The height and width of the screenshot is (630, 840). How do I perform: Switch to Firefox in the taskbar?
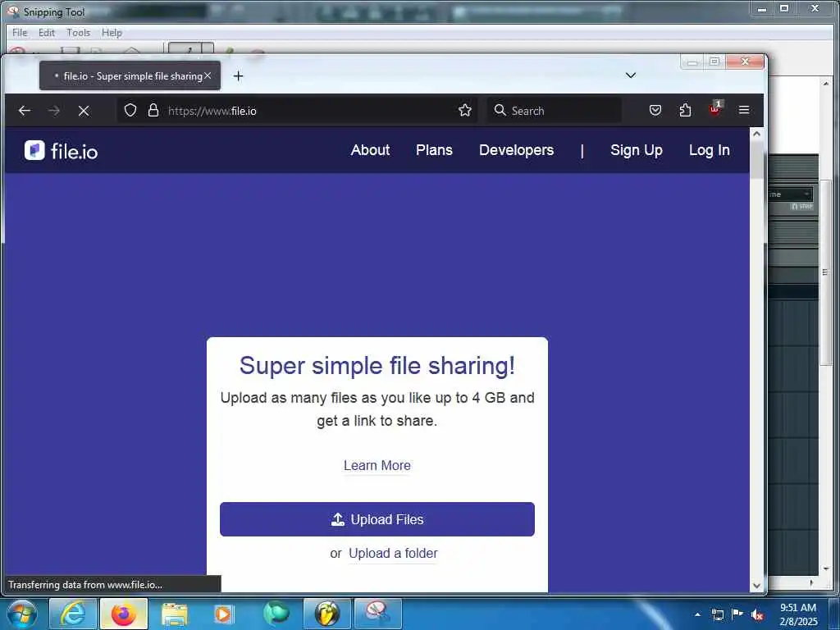pyautogui.click(x=124, y=614)
